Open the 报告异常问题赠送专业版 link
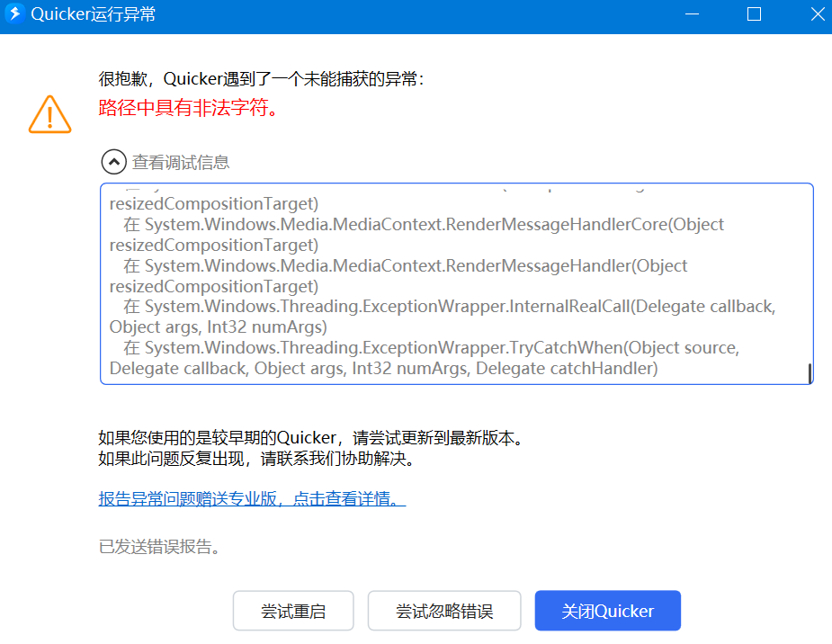The width and height of the screenshot is (832, 644). [252, 498]
